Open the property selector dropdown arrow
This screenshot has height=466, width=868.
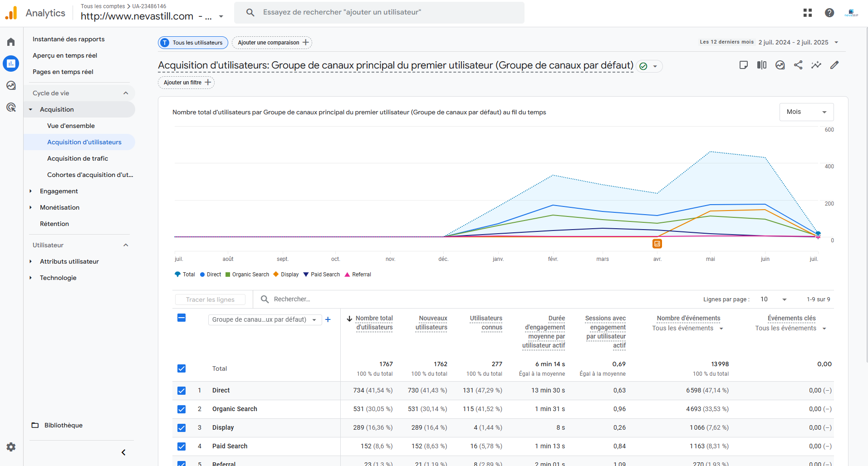point(221,16)
